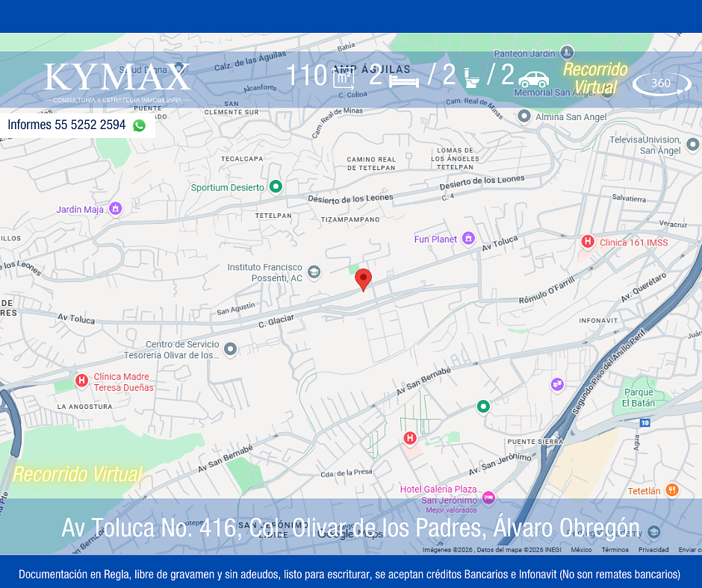
Task: Select the Tetetlán restaurant marker
Action: pos(672,490)
